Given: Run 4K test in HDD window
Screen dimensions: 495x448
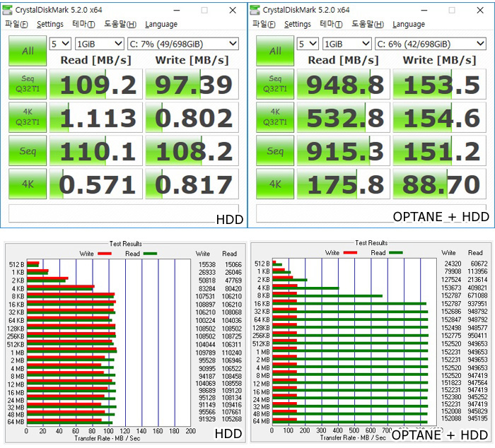Looking at the screenshot, I should click(28, 184).
